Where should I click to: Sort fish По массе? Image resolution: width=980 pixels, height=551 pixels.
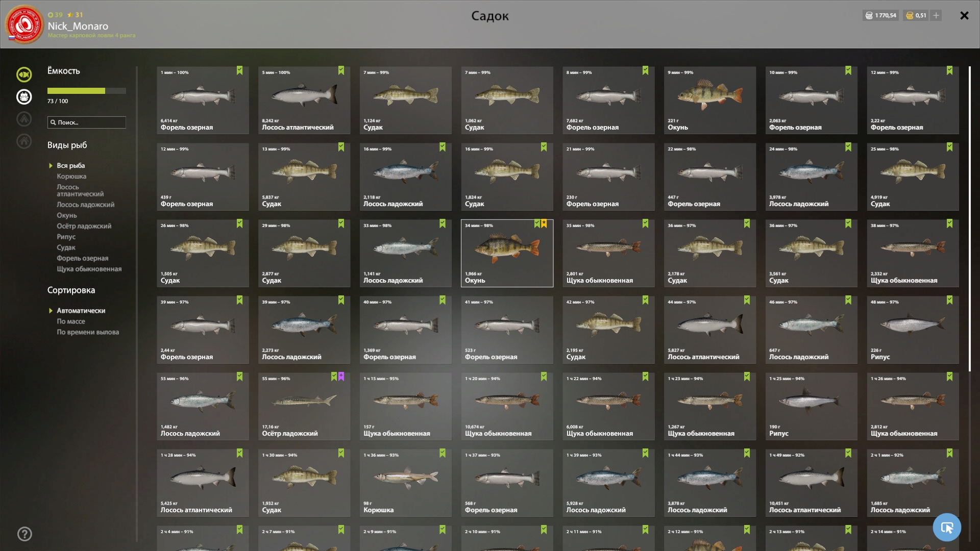pyautogui.click(x=71, y=321)
